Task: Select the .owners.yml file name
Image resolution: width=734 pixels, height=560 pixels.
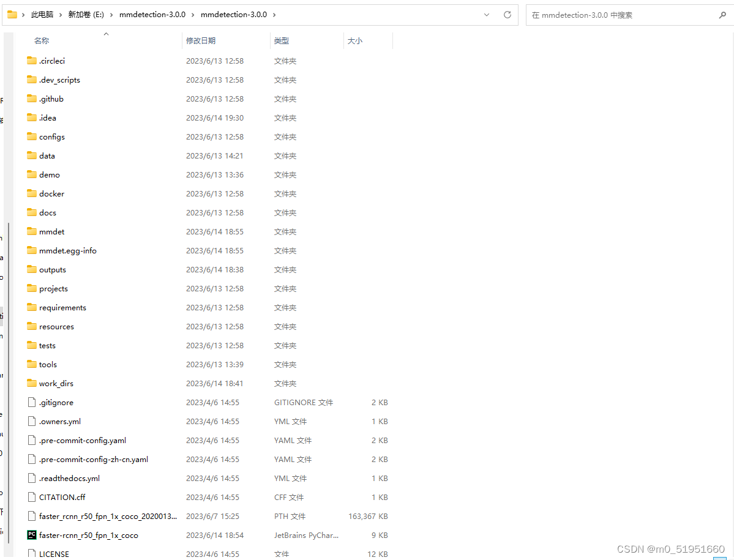Action: coord(60,422)
